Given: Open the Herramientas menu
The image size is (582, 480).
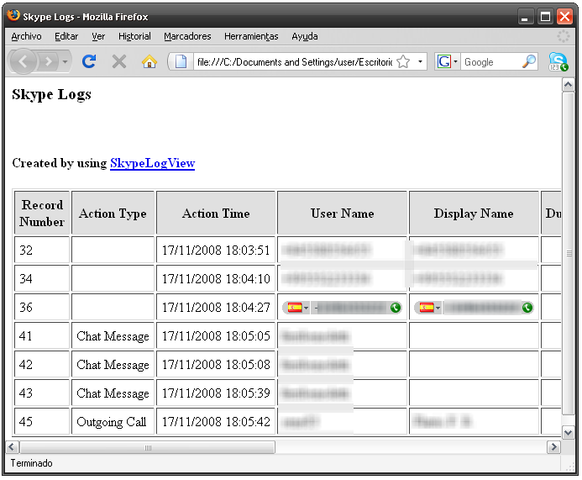Looking at the screenshot, I should (251, 36).
